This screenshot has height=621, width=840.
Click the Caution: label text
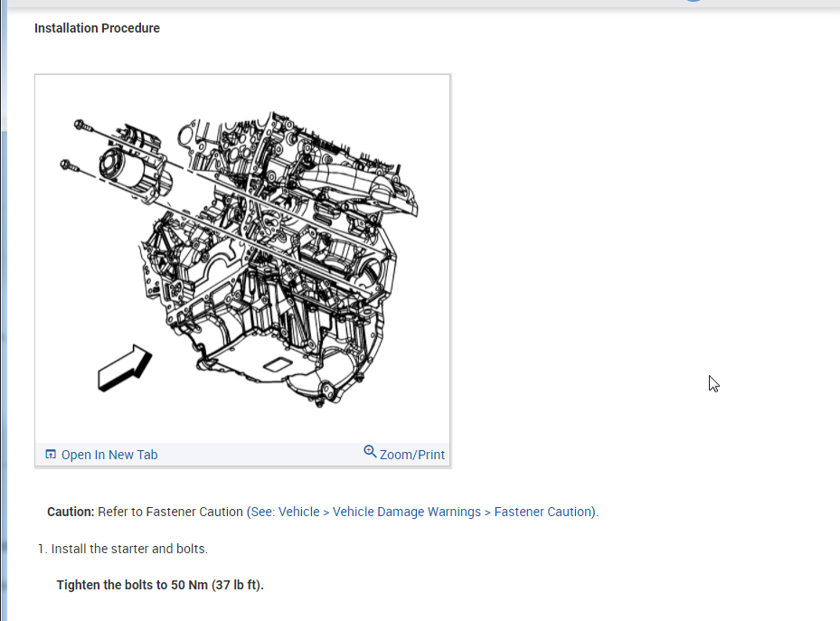(x=71, y=512)
